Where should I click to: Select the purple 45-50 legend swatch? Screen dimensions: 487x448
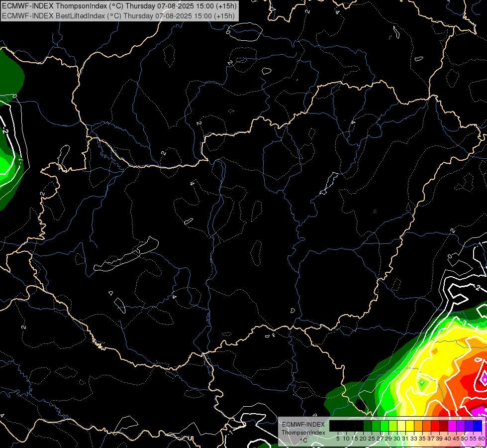[x=461, y=426]
